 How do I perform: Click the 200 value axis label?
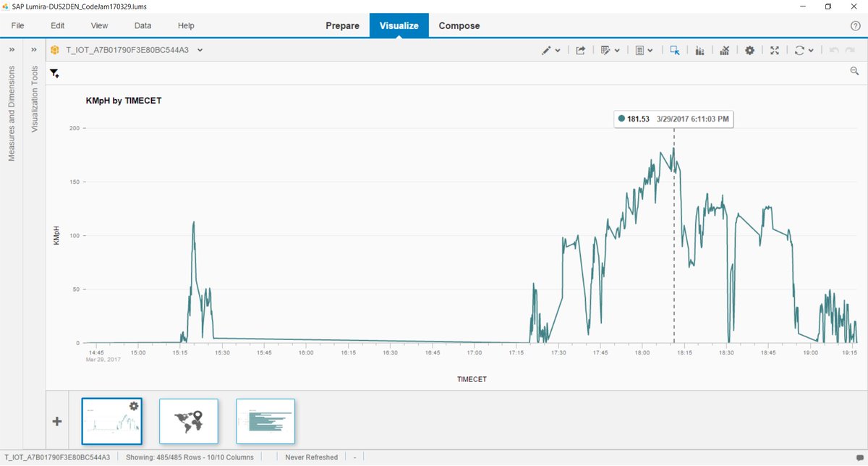[74, 128]
